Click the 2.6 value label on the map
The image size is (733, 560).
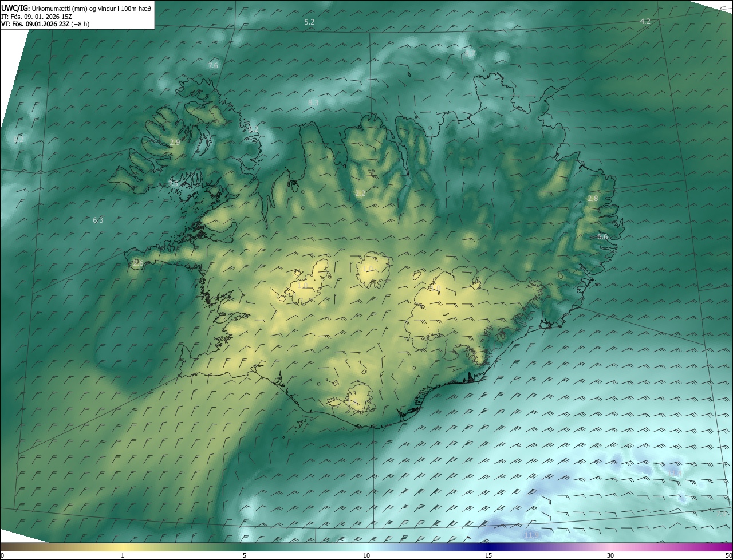coord(137,262)
